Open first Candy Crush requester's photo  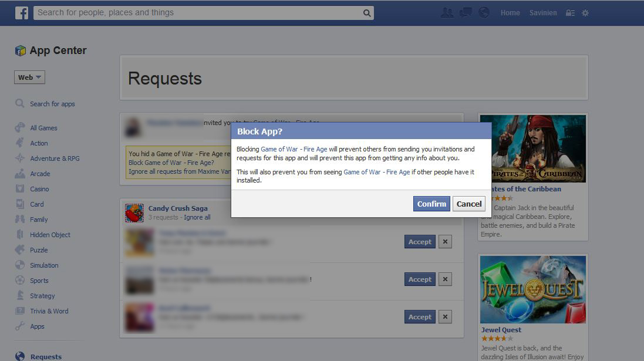click(140, 242)
